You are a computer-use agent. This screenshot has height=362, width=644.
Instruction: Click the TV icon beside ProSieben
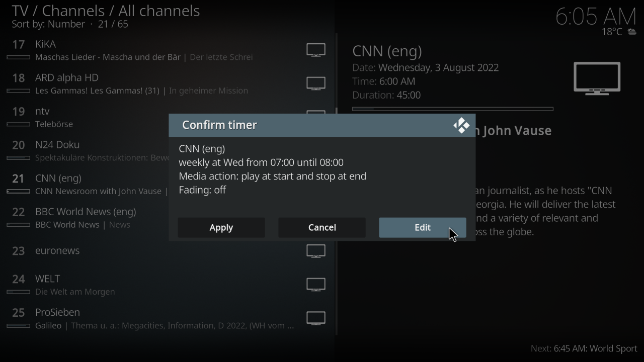coord(315,318)
